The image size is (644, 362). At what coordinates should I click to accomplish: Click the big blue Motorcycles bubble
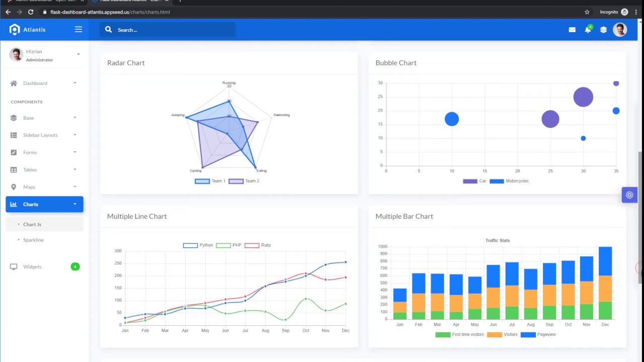pyautogui.click(x=452, y=119)
